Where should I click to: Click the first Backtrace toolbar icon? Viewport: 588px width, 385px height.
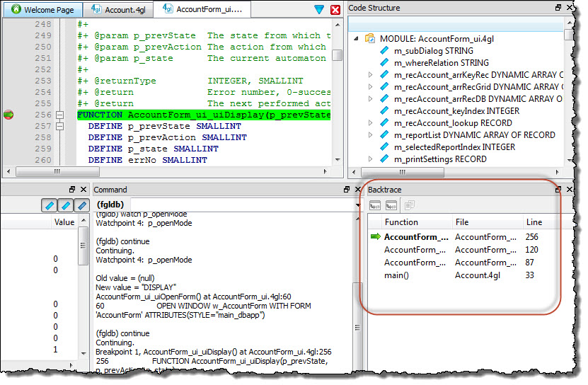[x=375, y=205]
